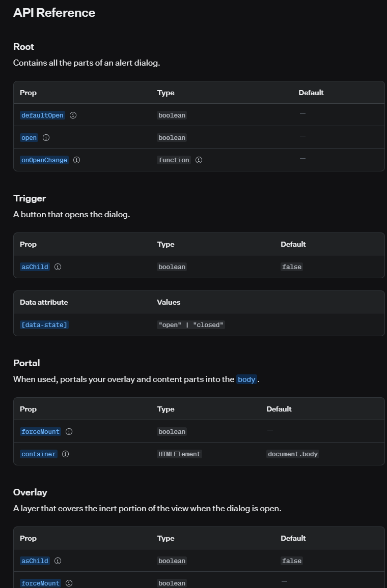
Task: Open the info icon beside defaultOpen prop
Action: coord(73,115)
